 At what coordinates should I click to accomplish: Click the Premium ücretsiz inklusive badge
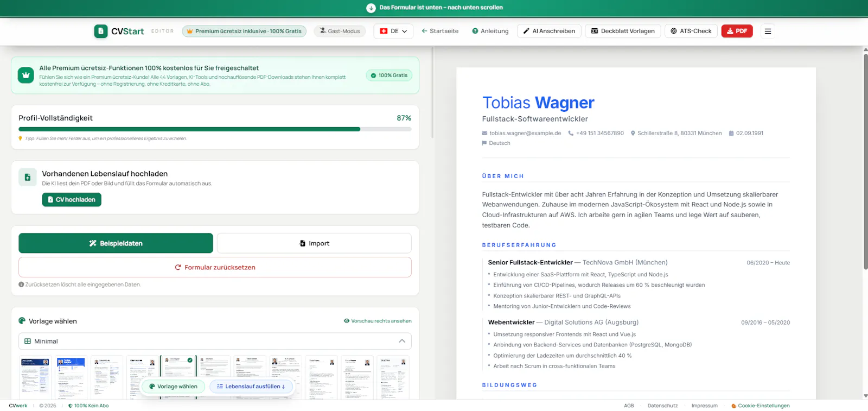(244, 31)
